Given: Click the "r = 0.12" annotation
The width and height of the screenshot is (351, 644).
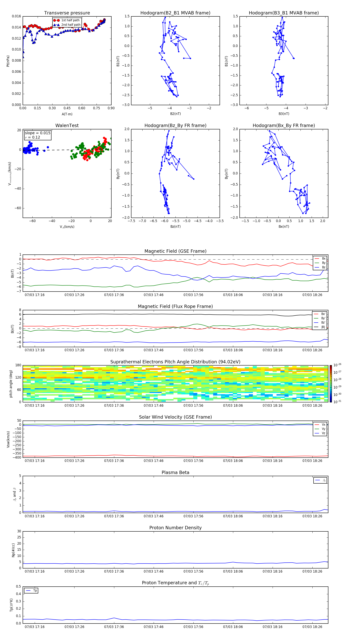Looking at the screenshot, I should pyautogui.click(x=33, y=138).
